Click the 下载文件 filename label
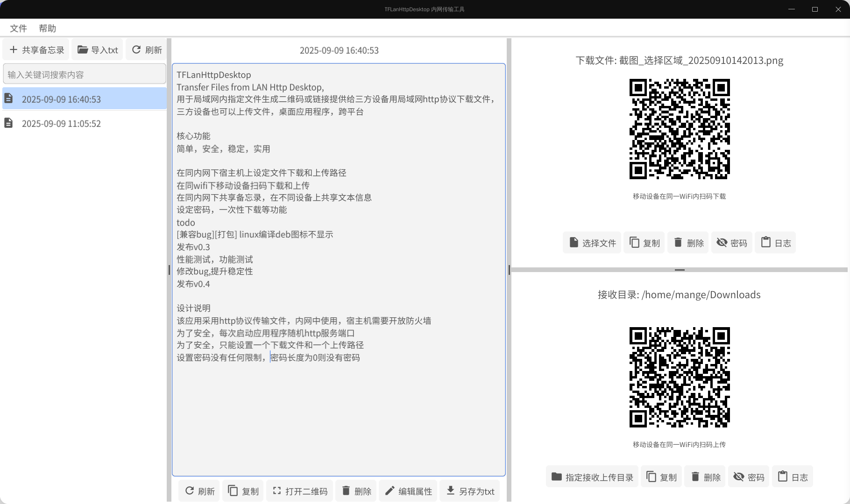This screenshot has height=504, width=850. click(x=680, y=60)
